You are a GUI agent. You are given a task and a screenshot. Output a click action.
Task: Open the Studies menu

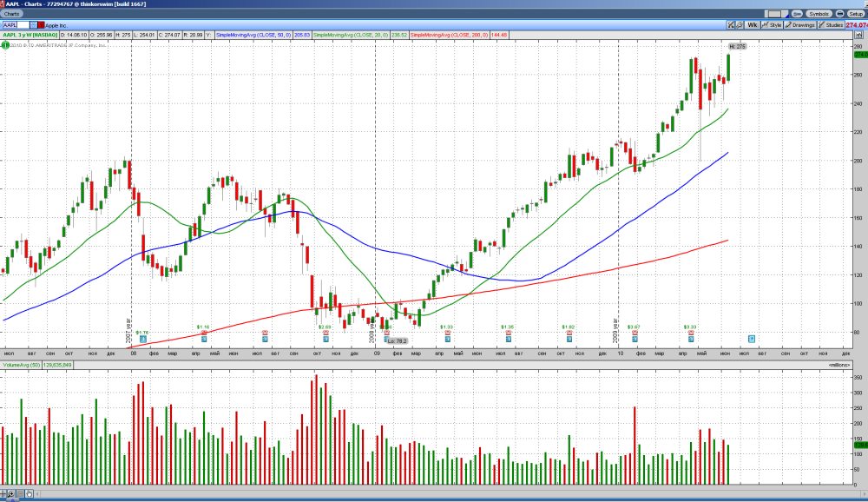point(831,25)
